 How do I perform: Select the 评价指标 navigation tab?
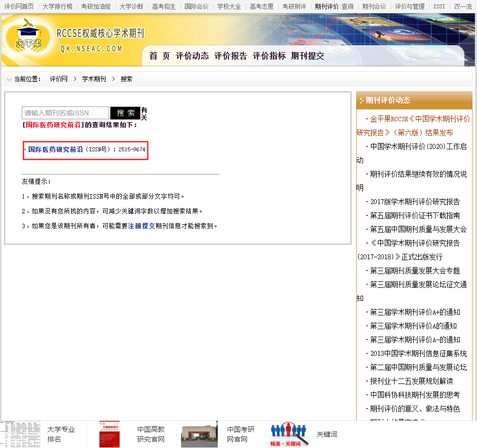point(269,56)
